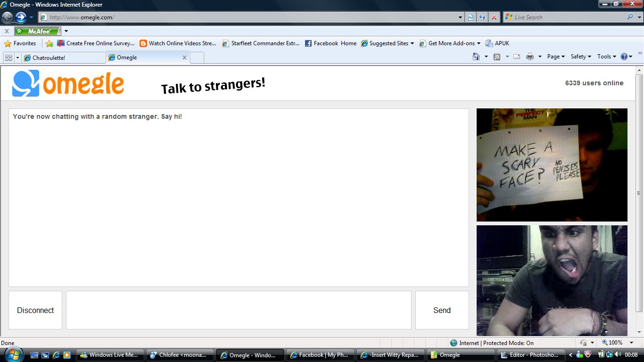
Task: Open the Favorites star button
Action: (20, 43)
